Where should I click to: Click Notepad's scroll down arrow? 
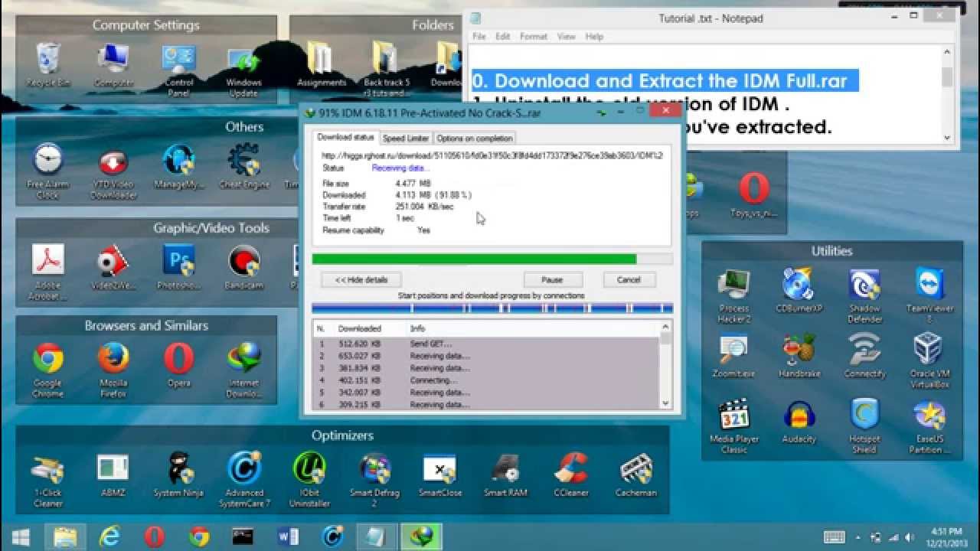(x=947, y=137)
